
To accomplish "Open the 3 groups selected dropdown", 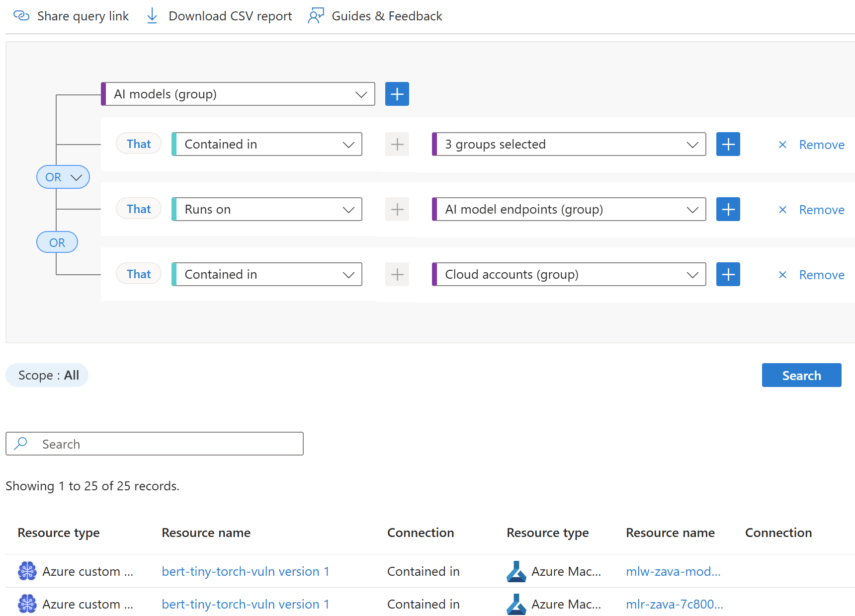I will pos(569,144).
